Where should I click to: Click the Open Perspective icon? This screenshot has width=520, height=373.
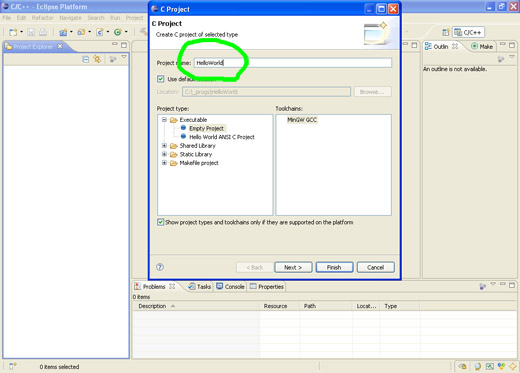pyautogui.click(x=446, y=32)
